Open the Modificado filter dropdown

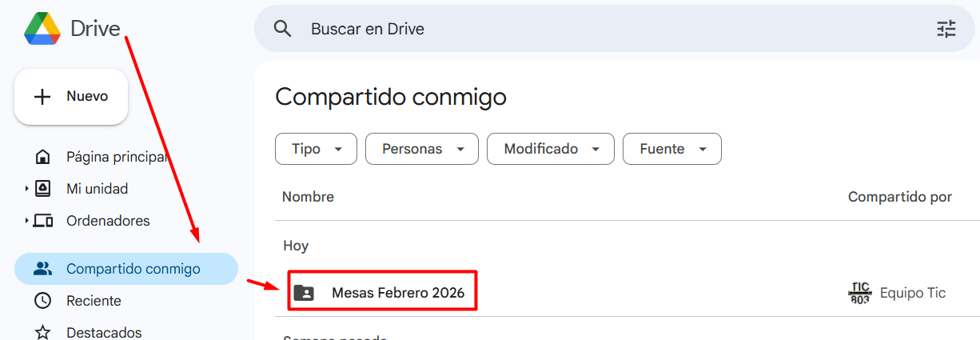click(550, 149)
